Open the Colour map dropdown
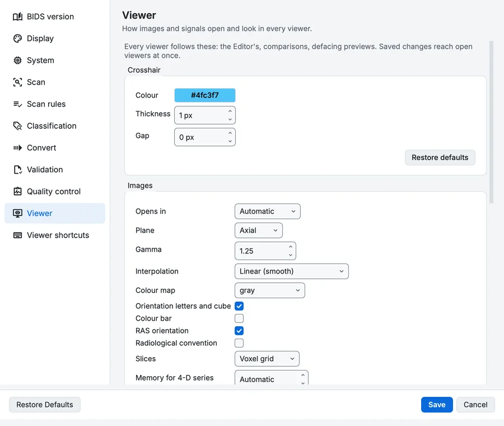The width and height of the screenshot is (504, 426). point(270,290)
